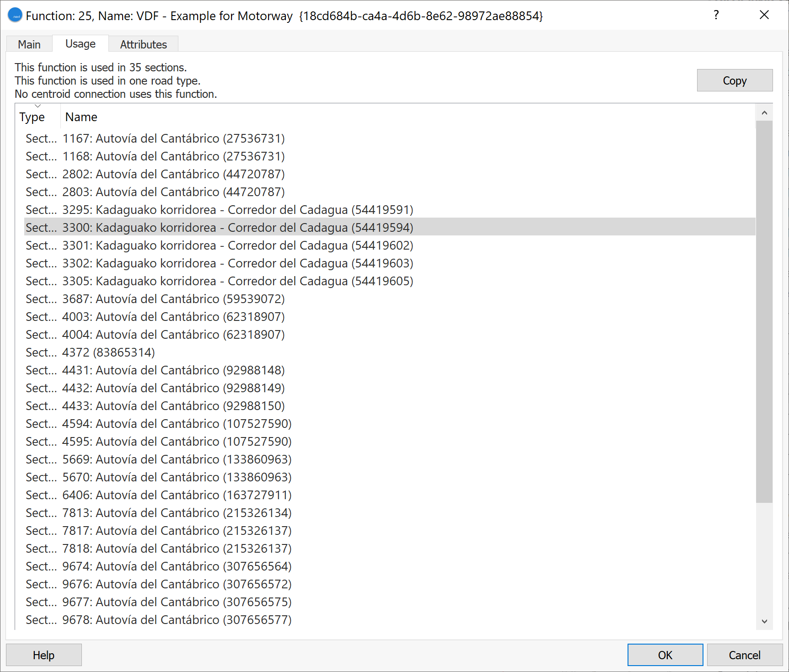The image size is (789, 672).
Task: Open Help for this dialog
Action: [x=43, y=655]
